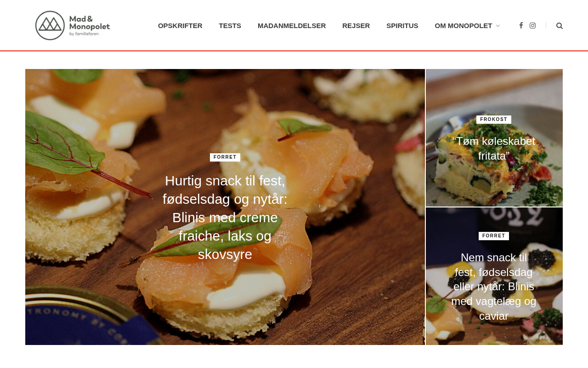Image resolution: width=588 pixels, height=368 pixels.
Task: Select Rejser in navigation
Action: pyautogui.click(x=356, y=26)
